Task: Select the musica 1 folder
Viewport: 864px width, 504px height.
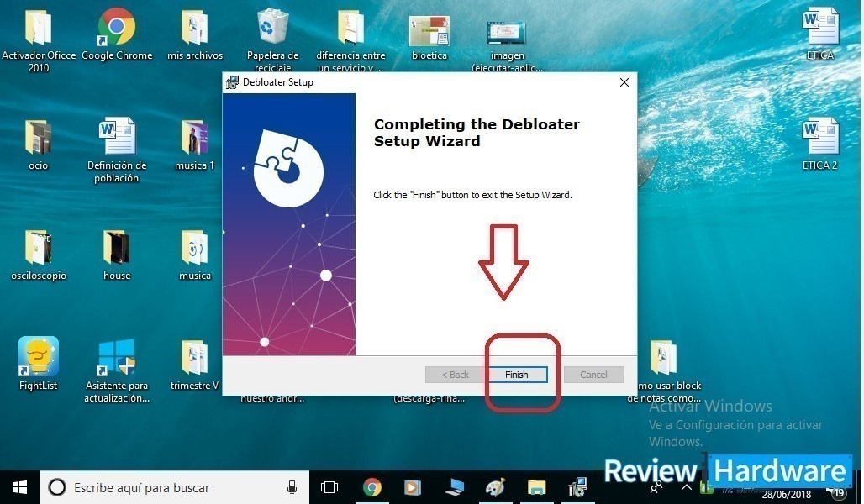Action: (194, 144)
